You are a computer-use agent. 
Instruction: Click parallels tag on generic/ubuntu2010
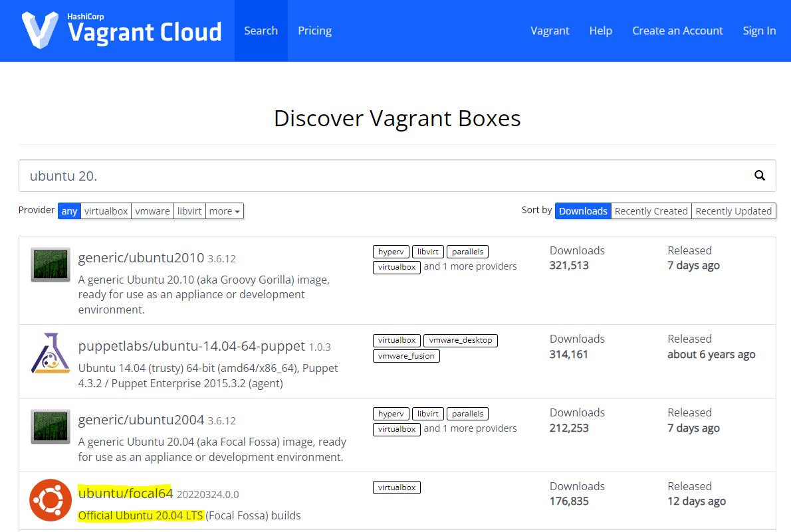pos(468,252)
